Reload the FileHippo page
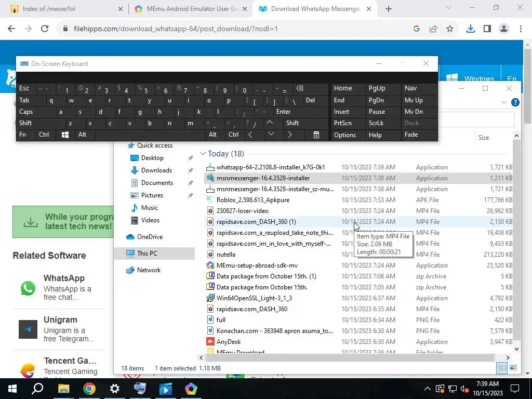Image resolution: width=532 pixels, height=399 pixels. coord(45,29)
